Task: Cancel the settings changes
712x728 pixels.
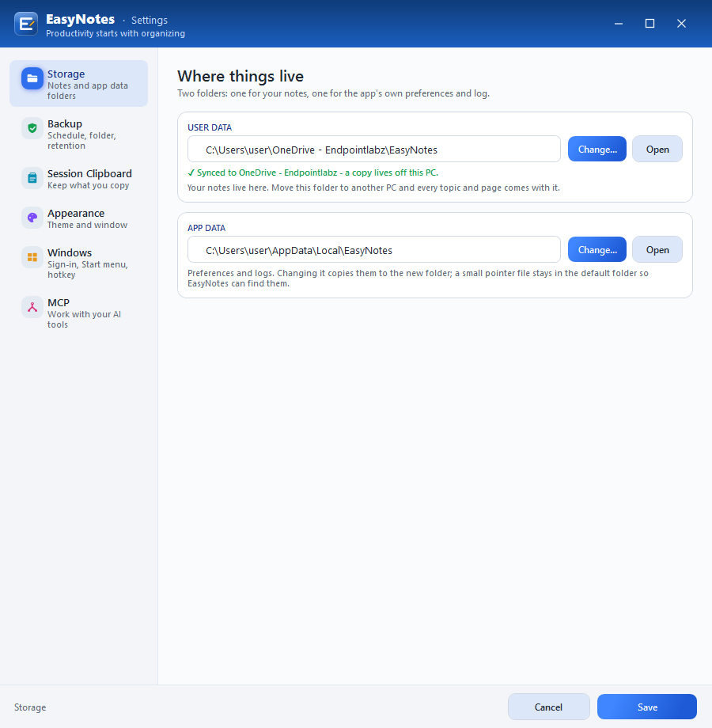Action: 548,707
